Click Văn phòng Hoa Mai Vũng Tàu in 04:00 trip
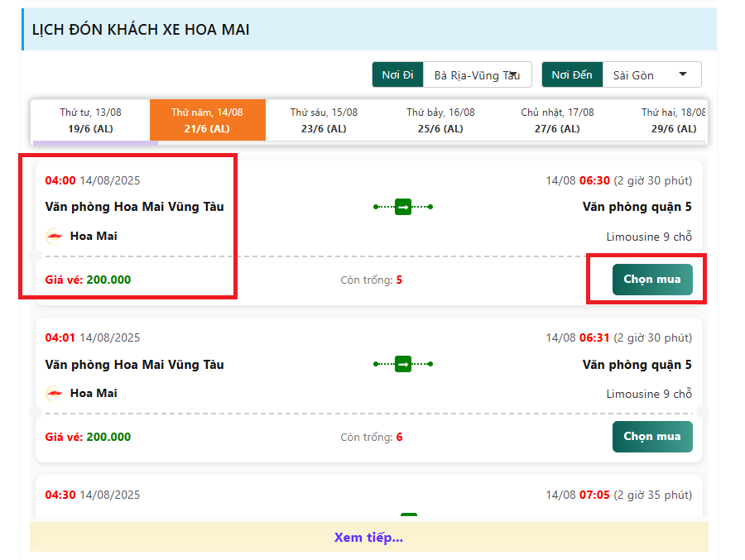745x560 pixels. (x=134, y=207)
